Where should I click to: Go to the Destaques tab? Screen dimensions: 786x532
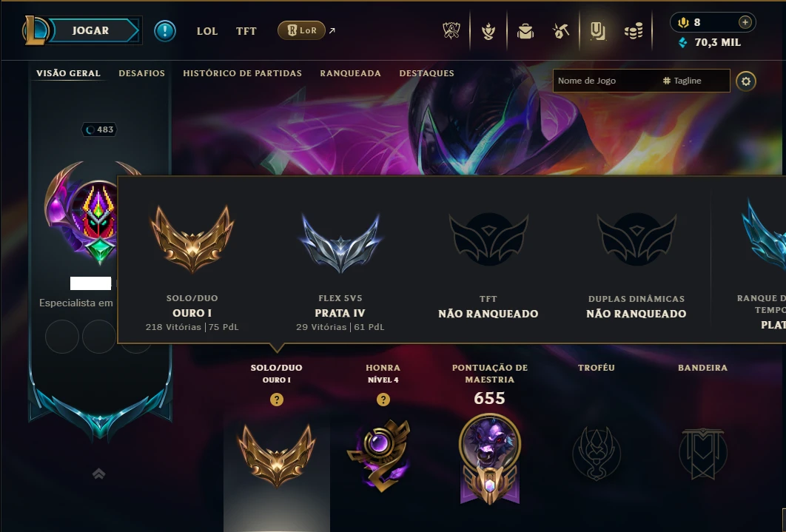[x=426, y=73]
